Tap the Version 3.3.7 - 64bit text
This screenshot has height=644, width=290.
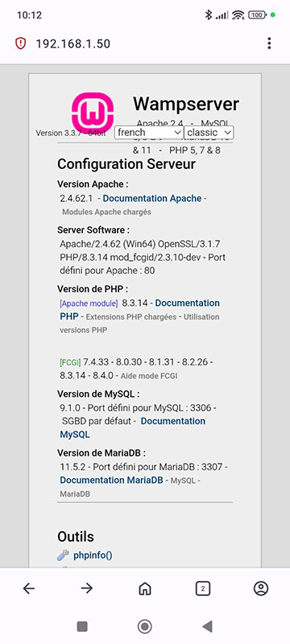pos(71,133)
